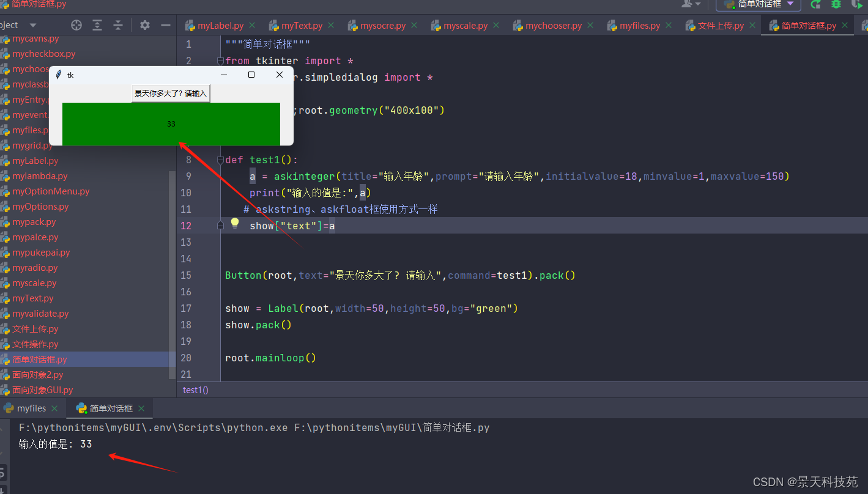Close the myscale.py editor tab
Viewport: 868px width, 494px height.
[497, 26]
